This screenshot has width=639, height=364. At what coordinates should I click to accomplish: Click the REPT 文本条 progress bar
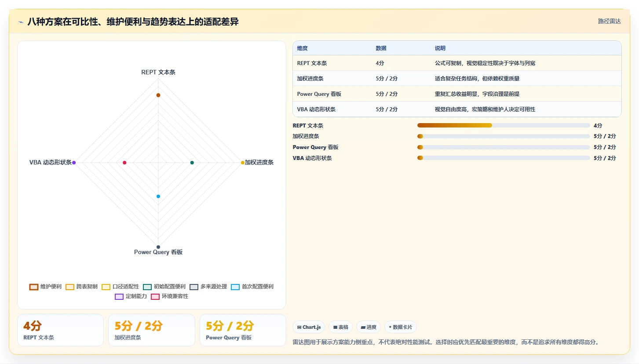tap(504, 125)
